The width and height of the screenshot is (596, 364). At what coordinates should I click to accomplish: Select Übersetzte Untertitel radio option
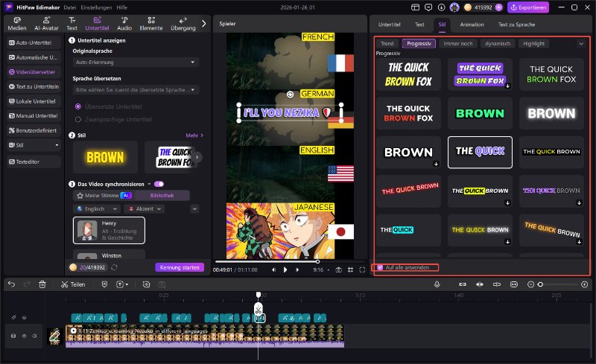(x=78, y=106)
